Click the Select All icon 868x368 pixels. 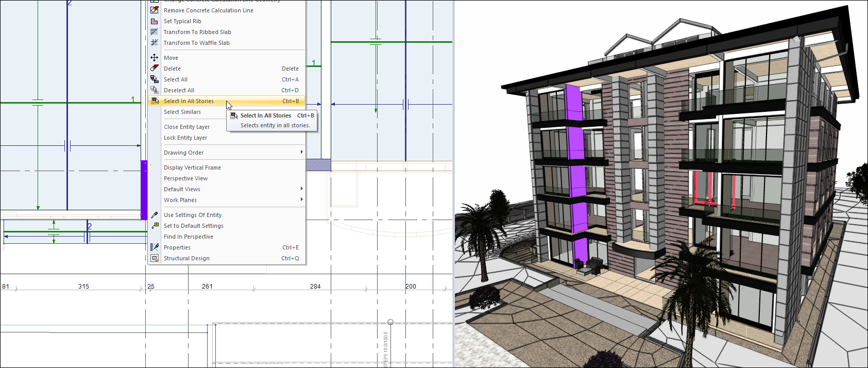154,79
